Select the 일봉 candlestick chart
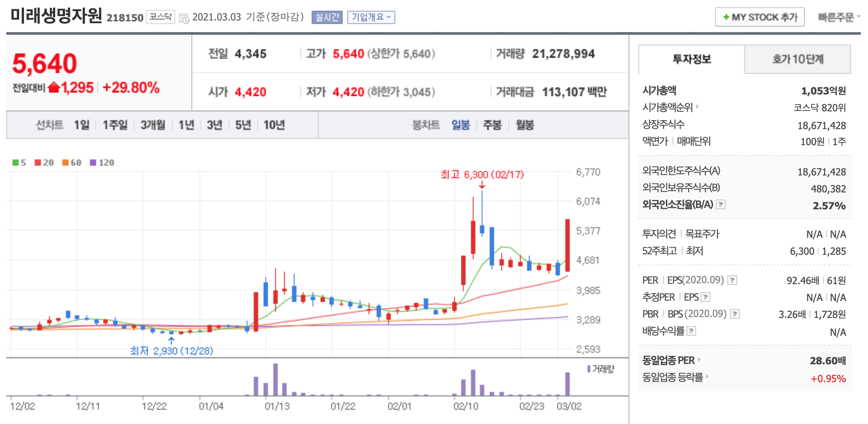The image size is (868, 424). tap(461, 125)
